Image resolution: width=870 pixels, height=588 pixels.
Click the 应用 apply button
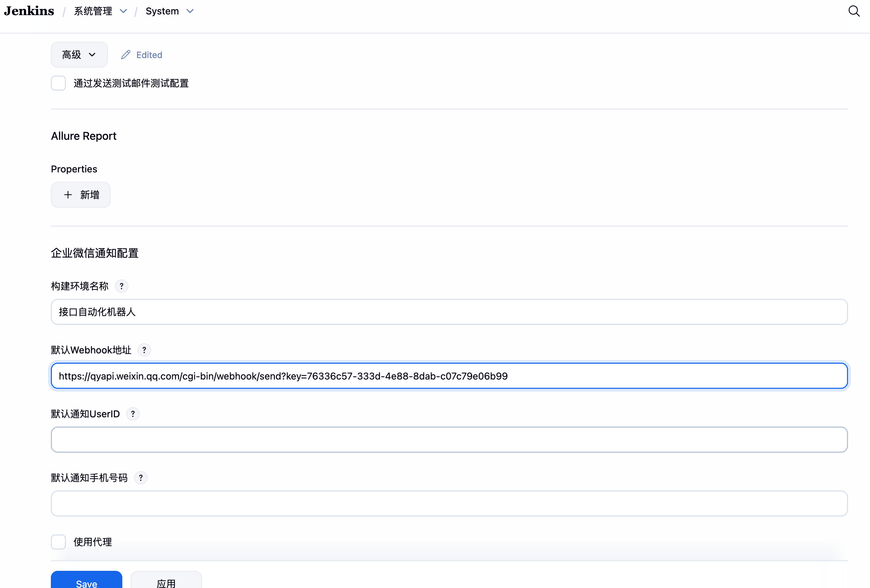(166, 582)
